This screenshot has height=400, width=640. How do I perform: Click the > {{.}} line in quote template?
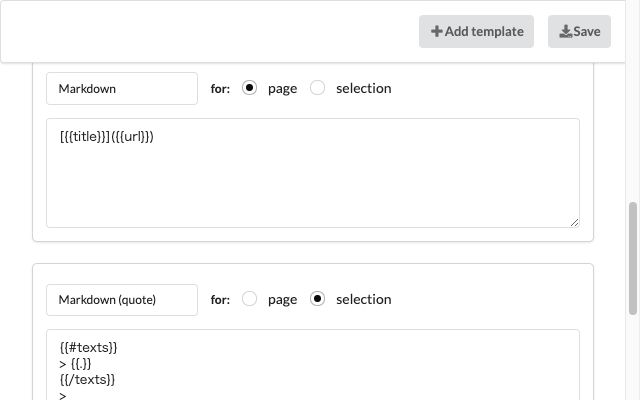coord(76,363)
